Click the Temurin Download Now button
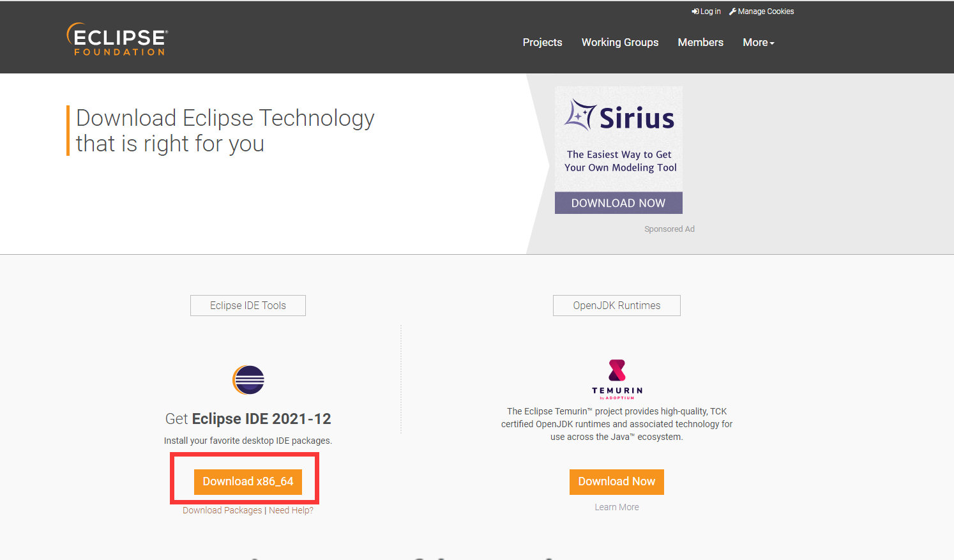 [x=617, y=481]
